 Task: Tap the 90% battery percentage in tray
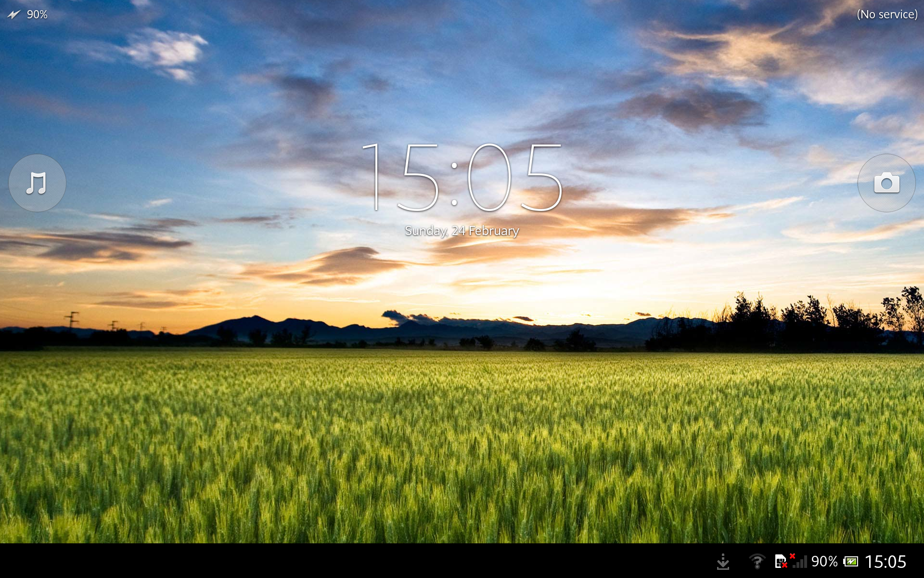point(824,561)
